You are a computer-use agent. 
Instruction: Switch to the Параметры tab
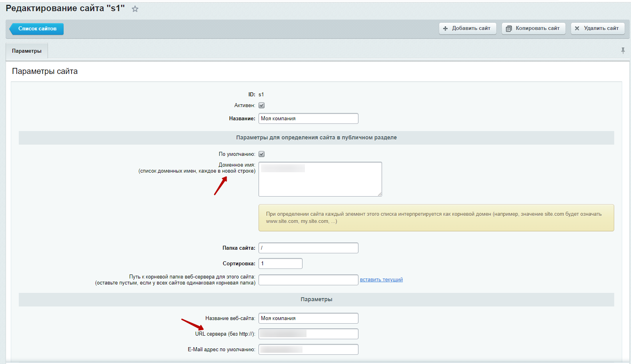(x=27, y=51)
